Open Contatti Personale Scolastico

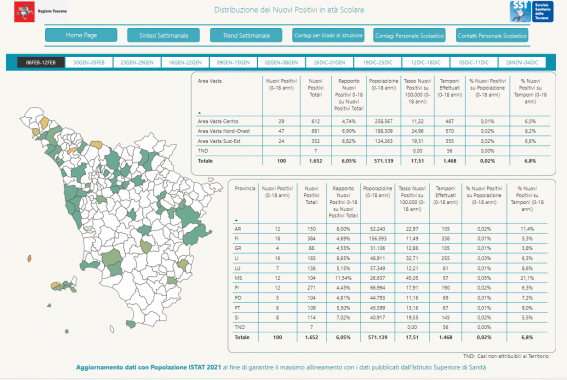[x=492, y=35]
